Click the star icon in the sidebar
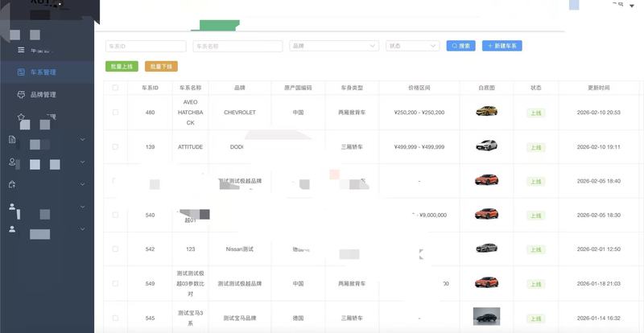644x333 pixels. 21,117
